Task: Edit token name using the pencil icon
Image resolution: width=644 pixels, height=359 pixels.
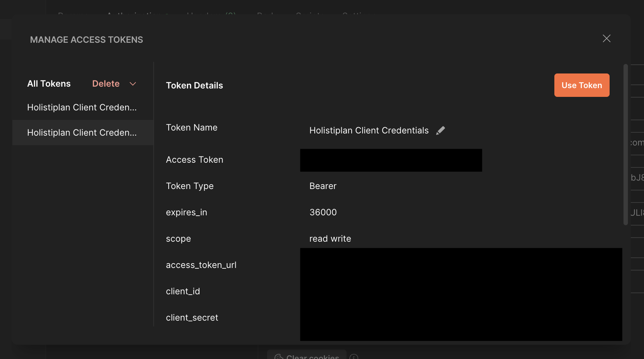Action: pyautogui.click(x=441, y=130)
